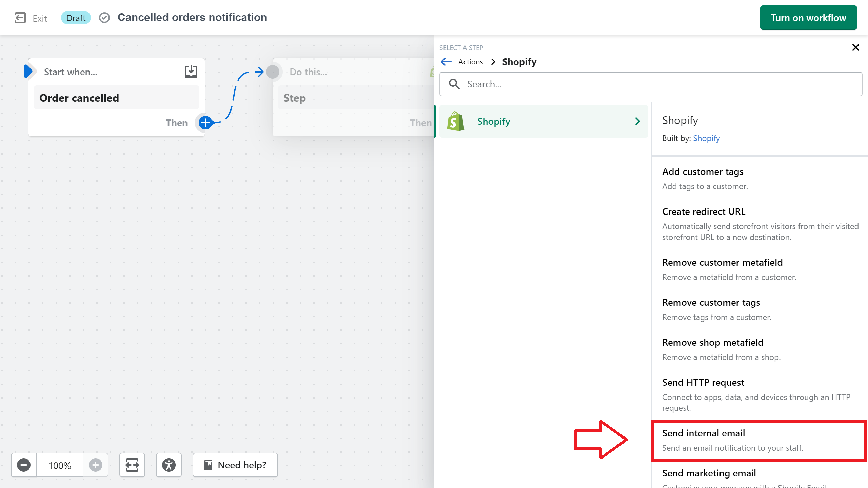Viewport: 868px width, 488px height.
Task: Fit workflow to screen icon
Action: coord(132,465)
